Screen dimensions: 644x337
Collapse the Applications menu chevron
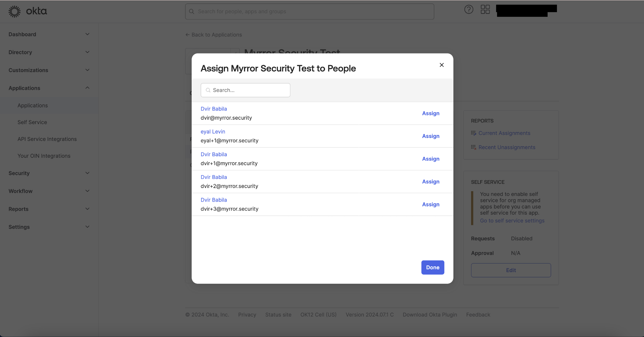tap(87, 88)
